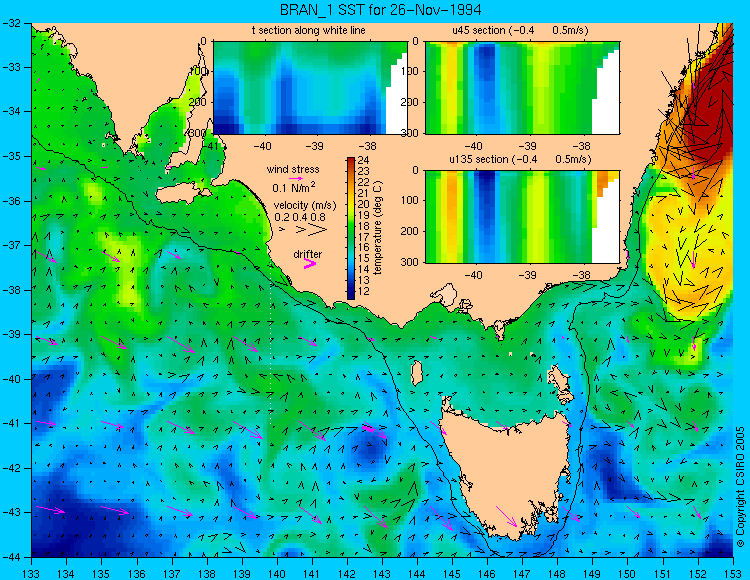Click depth label 100 on u45 section axis
Viewport: 750px width, 580px height.
pyautogui.click(x=412, y=71)
